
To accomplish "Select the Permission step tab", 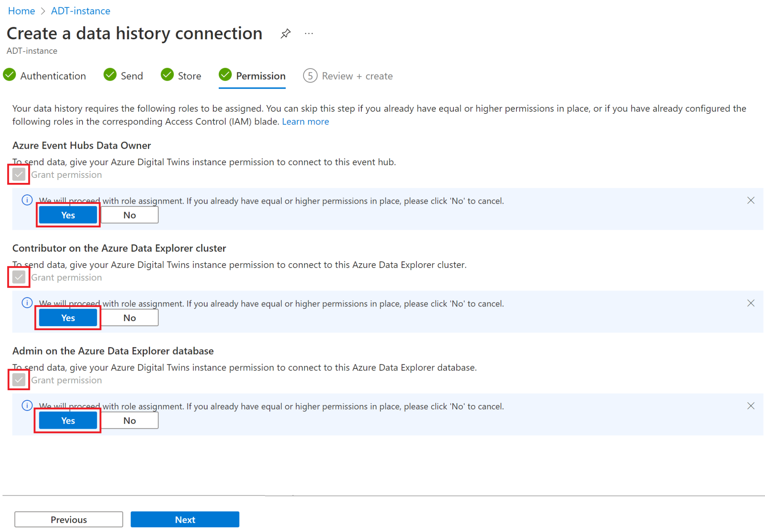I will tap(252, 76).
